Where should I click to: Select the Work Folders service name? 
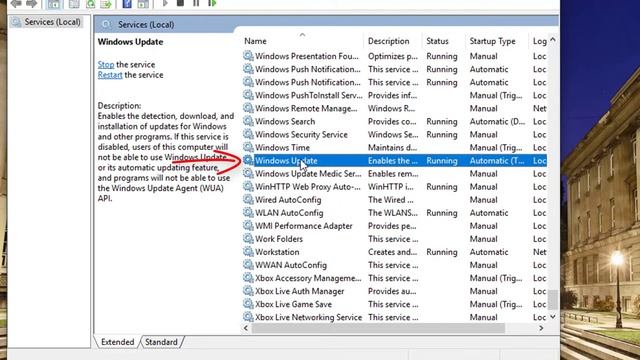279,239
